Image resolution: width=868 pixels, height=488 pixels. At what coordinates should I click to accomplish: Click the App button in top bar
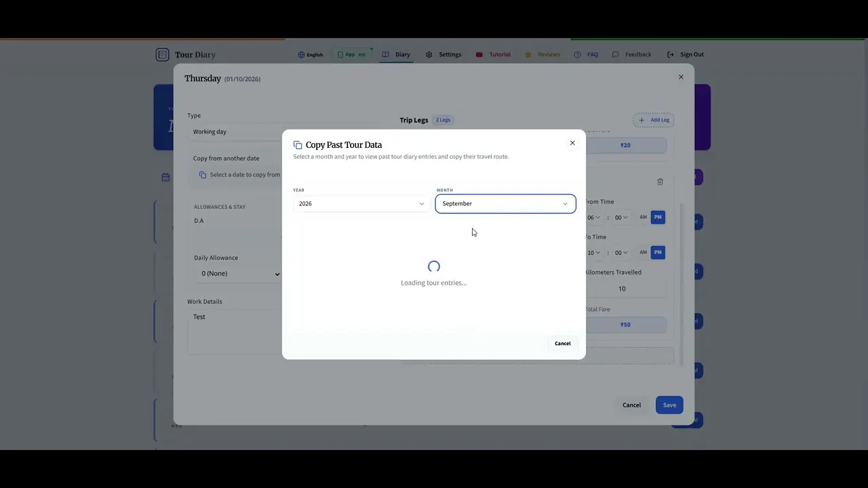351,55
